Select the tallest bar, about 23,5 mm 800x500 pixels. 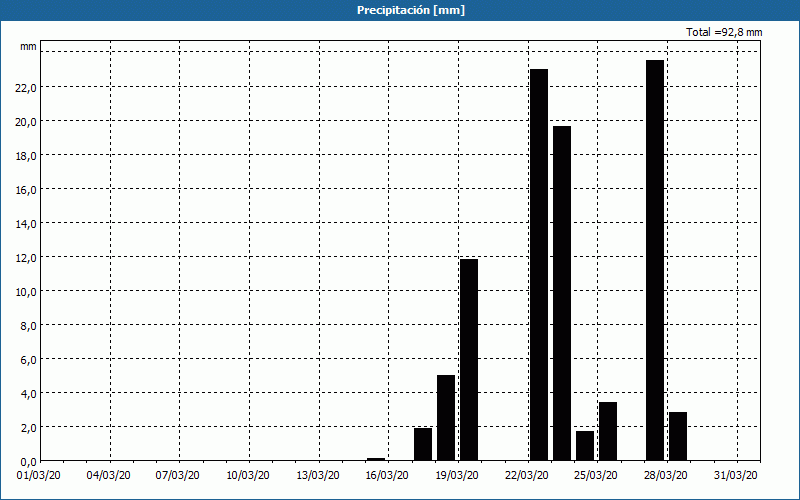coord(655,260)
